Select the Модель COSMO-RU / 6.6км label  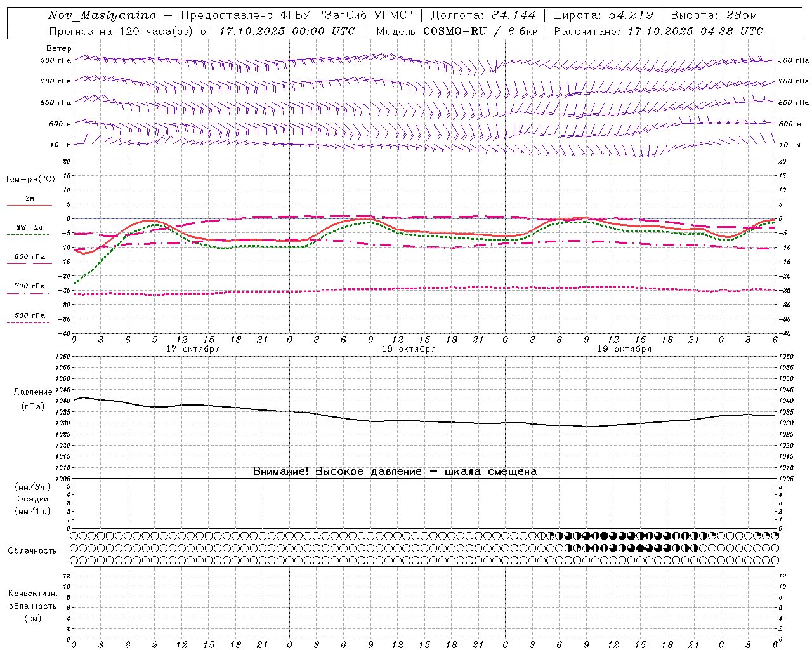[x=457, y=31]
